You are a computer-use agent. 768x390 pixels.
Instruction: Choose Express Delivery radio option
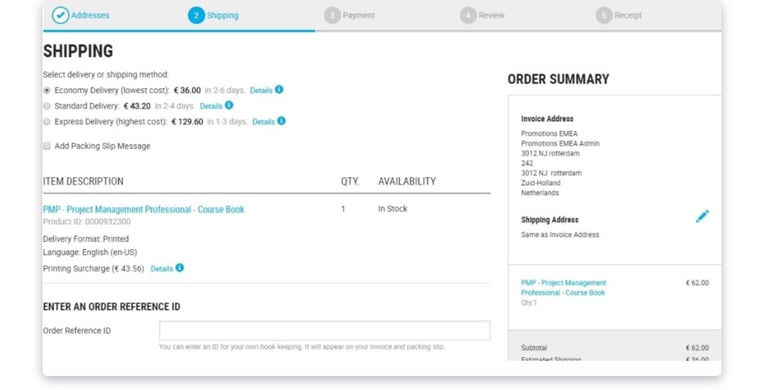[x=47, y=122]
